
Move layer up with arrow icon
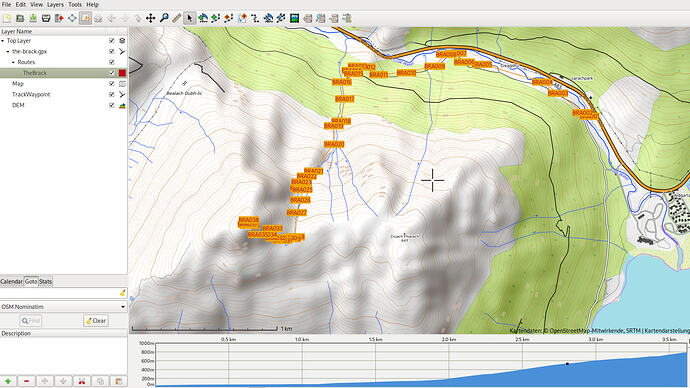tap(44, 381)
